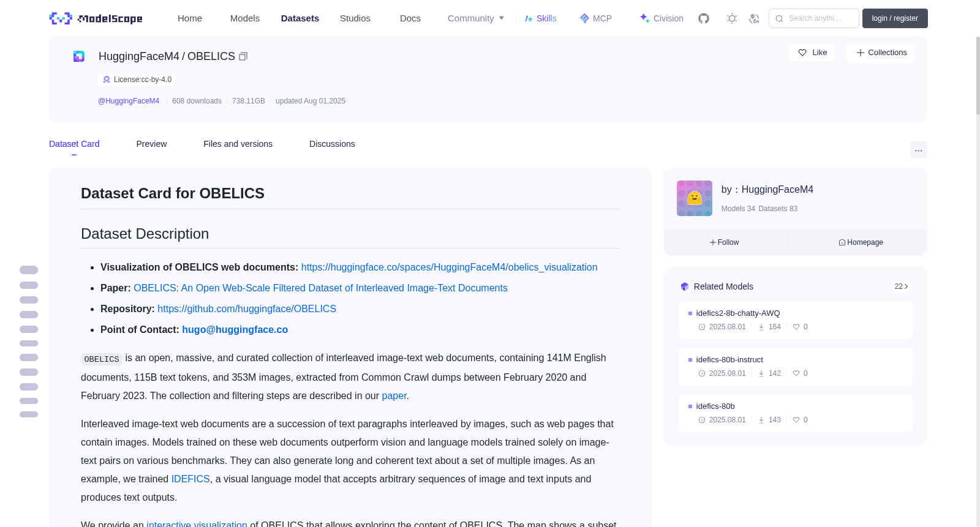Open the idefics-80b-instruct model card
980x527 pixels.
(795, 367)
